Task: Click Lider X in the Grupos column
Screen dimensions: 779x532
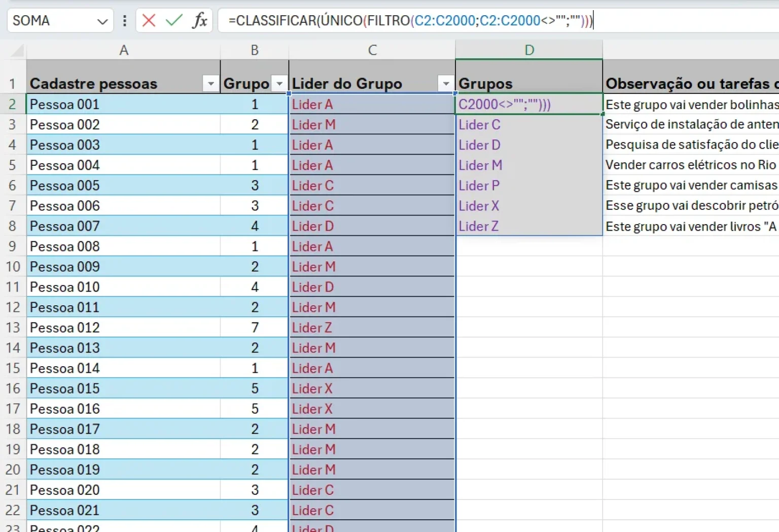Action: [529, 205]
